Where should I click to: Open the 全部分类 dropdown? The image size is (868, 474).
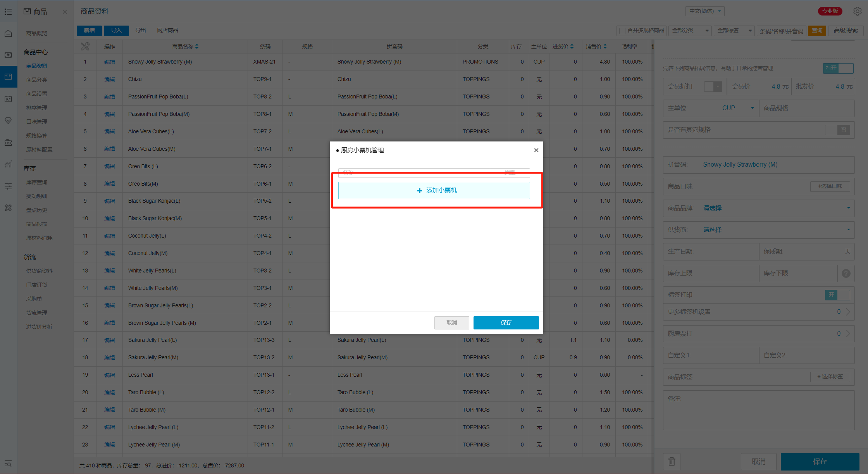(x=690, y=31)
